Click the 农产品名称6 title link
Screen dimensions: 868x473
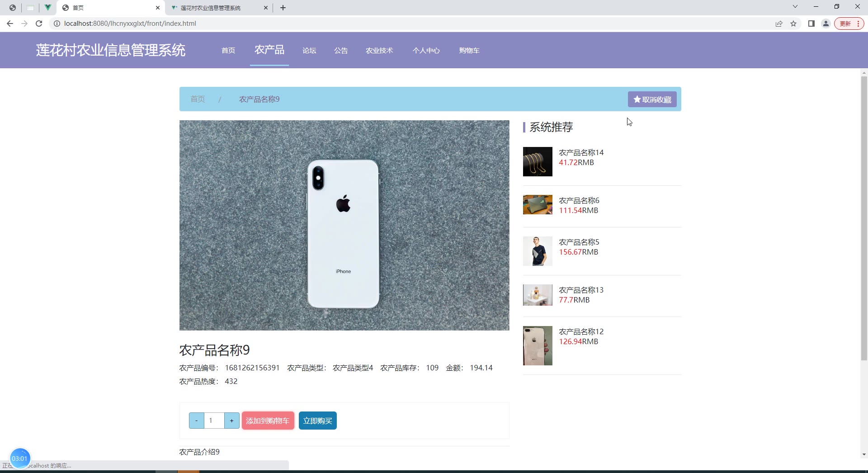[579, 201]
